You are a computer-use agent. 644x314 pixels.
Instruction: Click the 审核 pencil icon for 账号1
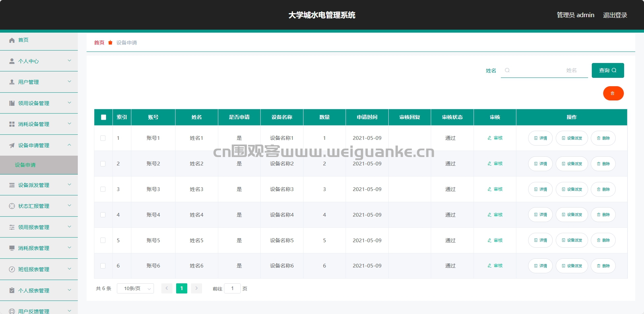[489, 138]
